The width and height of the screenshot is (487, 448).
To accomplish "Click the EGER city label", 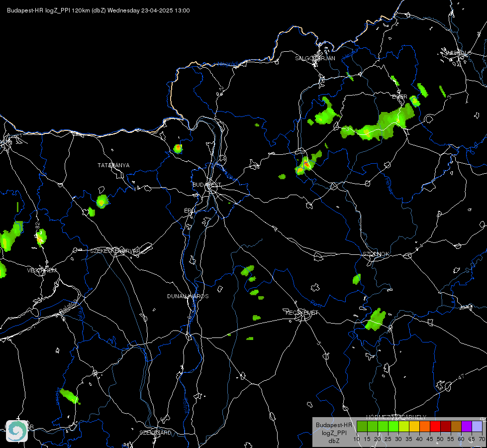I will click(x=400, y=97).
